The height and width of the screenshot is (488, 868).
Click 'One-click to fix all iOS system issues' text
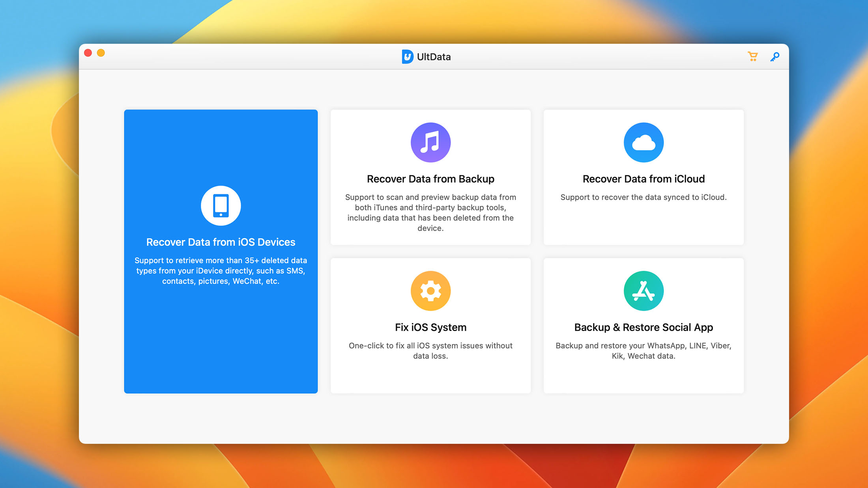[x=430, y=351]
